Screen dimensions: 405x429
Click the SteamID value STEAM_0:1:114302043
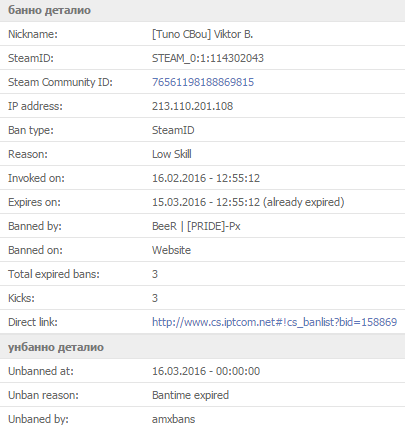(x=208, y=58)
